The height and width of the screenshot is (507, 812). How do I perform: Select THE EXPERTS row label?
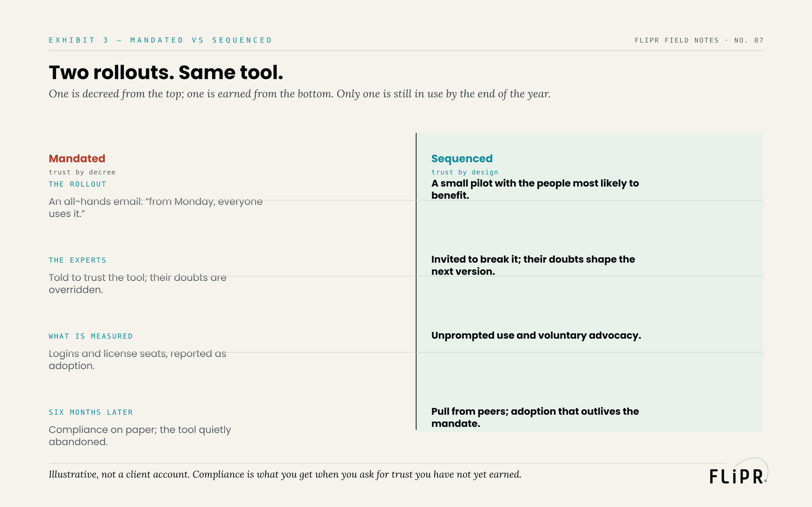coord(77,260)
